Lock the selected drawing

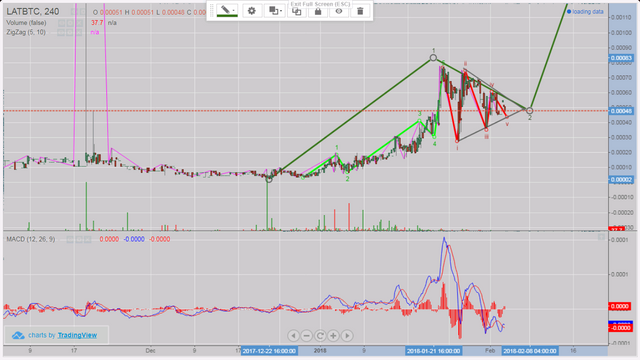point(318,11)
